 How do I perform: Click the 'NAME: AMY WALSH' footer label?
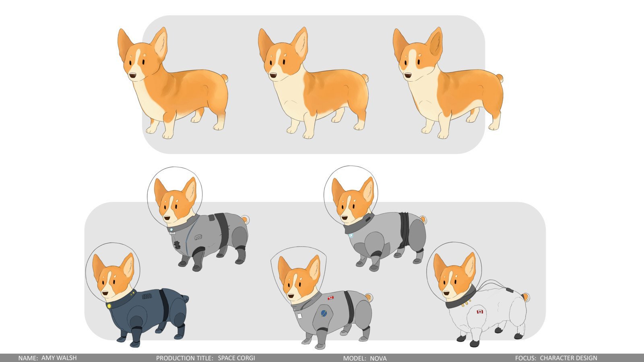tap(47, 358)
